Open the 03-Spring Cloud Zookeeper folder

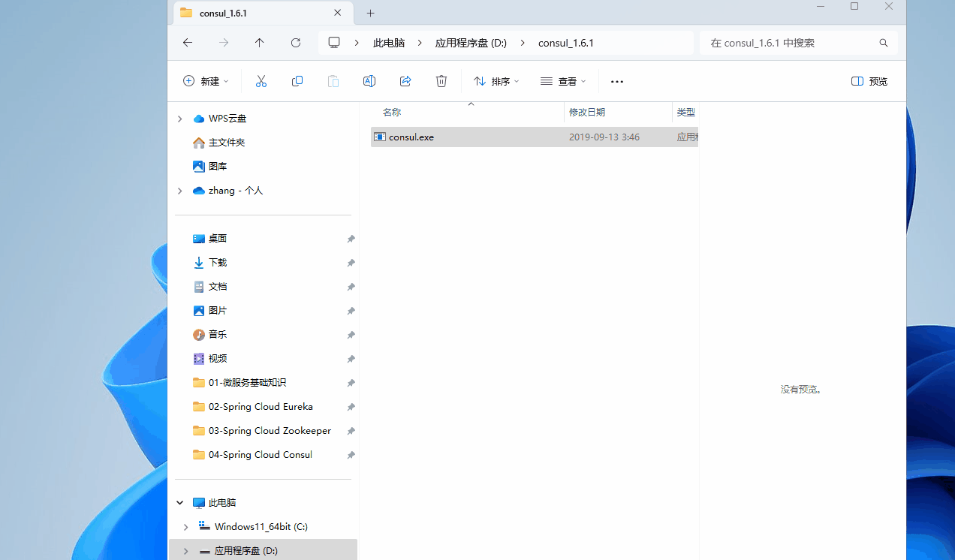click(263, 431)
